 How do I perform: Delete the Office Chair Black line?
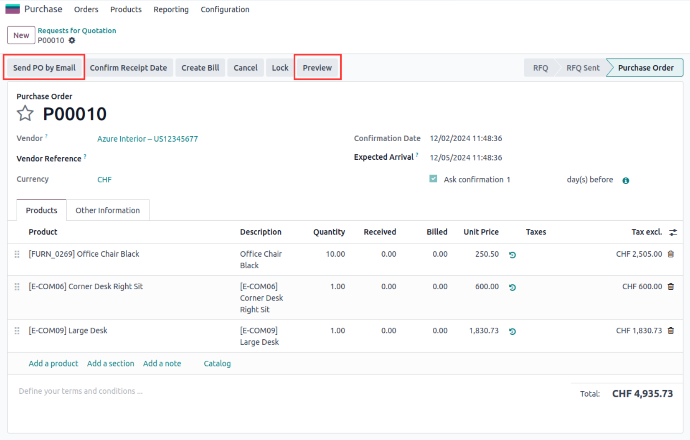tap(671, 254)
